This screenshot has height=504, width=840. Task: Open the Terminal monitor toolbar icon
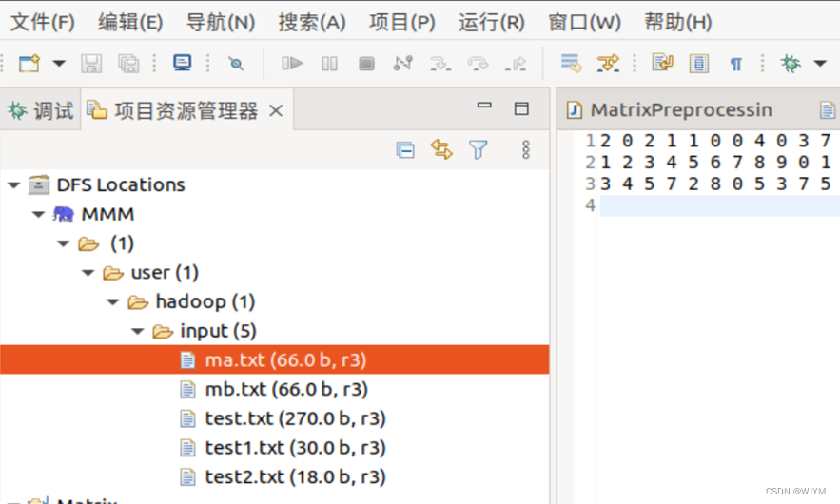click(x=182, y=63)
